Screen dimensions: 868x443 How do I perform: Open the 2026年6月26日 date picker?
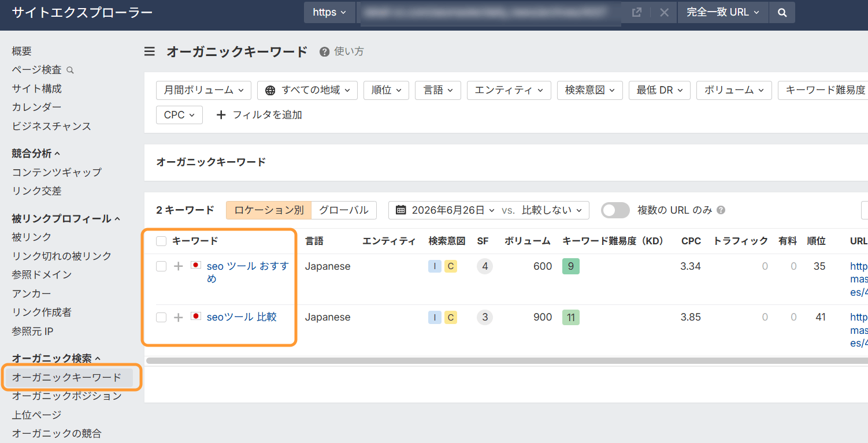[446, 210]
